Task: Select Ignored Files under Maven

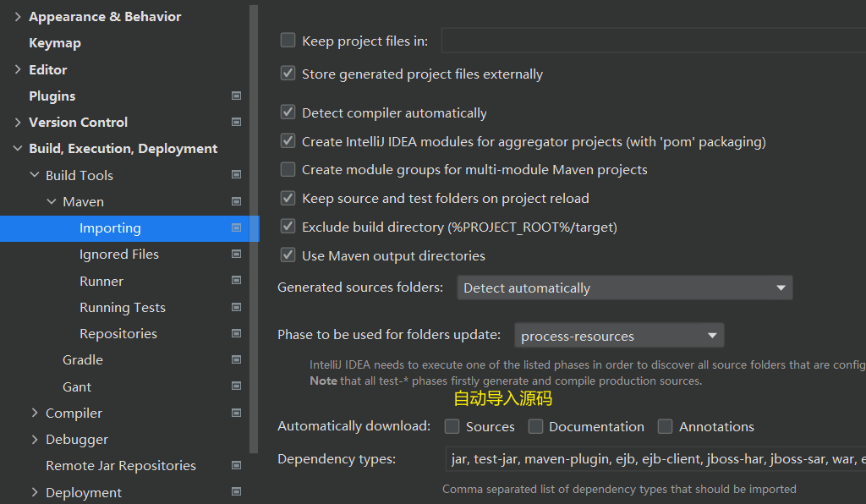Action: (118, 254)
